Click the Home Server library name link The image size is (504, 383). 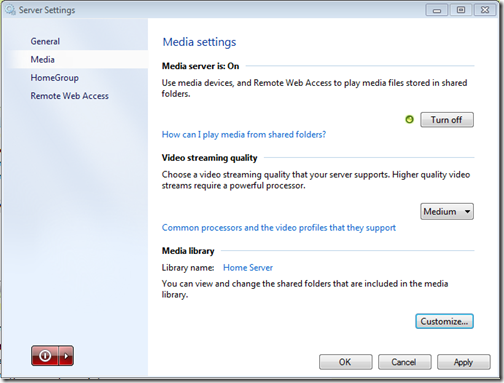point(248,268)
